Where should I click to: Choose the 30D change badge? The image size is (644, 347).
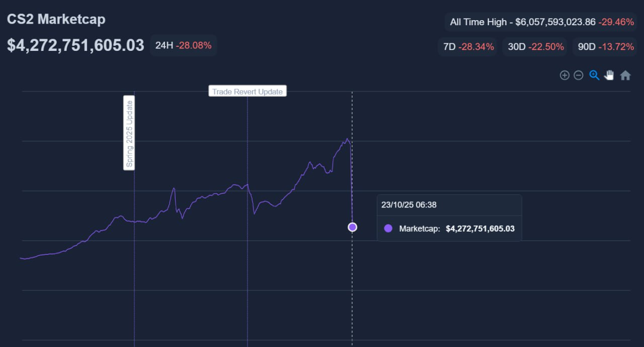535,47
